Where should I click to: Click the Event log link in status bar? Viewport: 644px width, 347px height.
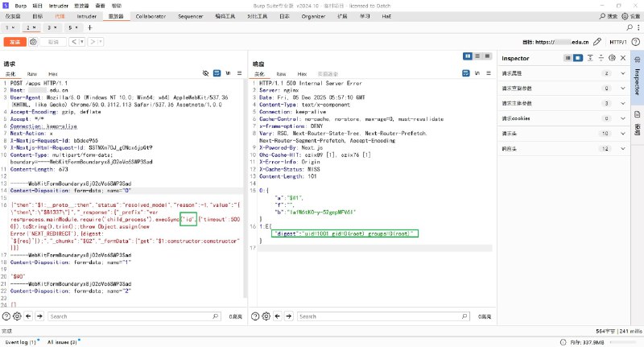tap(20, 341)
